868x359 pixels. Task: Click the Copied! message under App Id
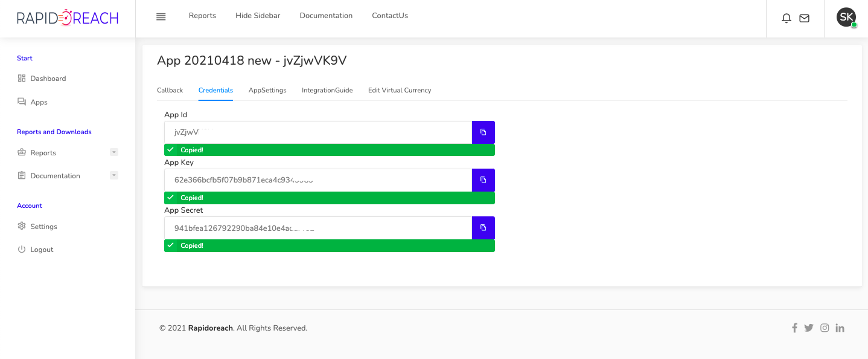click(330, 150)
